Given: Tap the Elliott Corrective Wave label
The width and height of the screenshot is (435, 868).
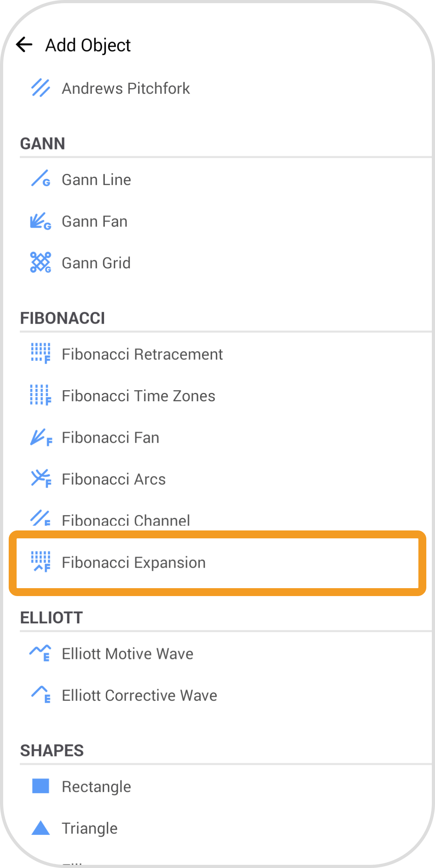Looking at the screenshot, I should click(139, 695).
